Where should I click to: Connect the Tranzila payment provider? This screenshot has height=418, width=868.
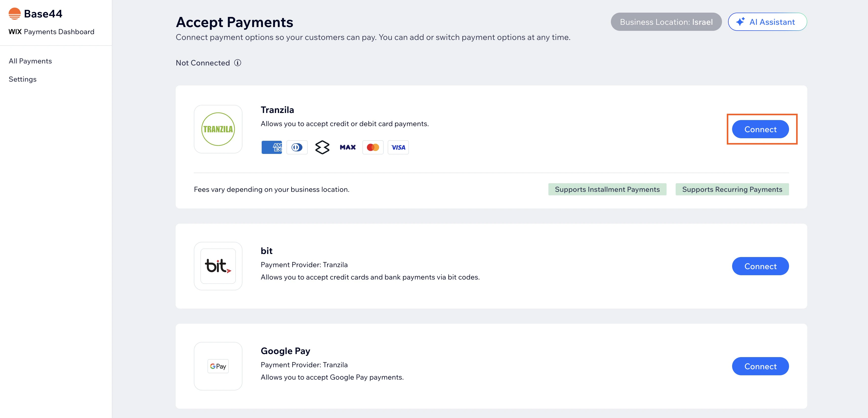pos(760,129)
